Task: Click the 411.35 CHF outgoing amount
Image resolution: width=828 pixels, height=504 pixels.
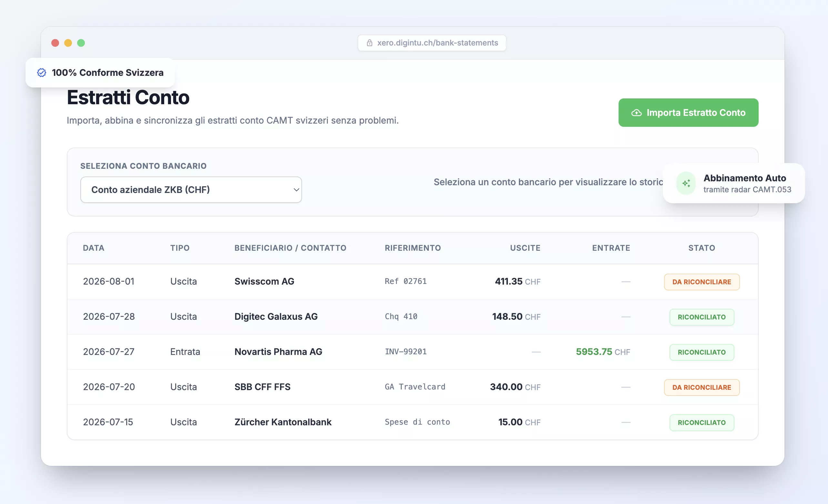Action: (518, 282)
